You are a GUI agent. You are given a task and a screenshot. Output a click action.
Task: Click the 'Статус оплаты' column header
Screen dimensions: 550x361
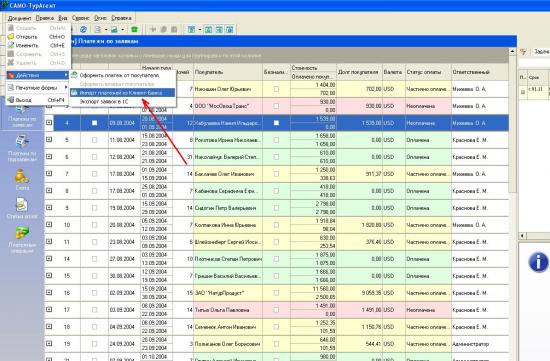(428, 72)
